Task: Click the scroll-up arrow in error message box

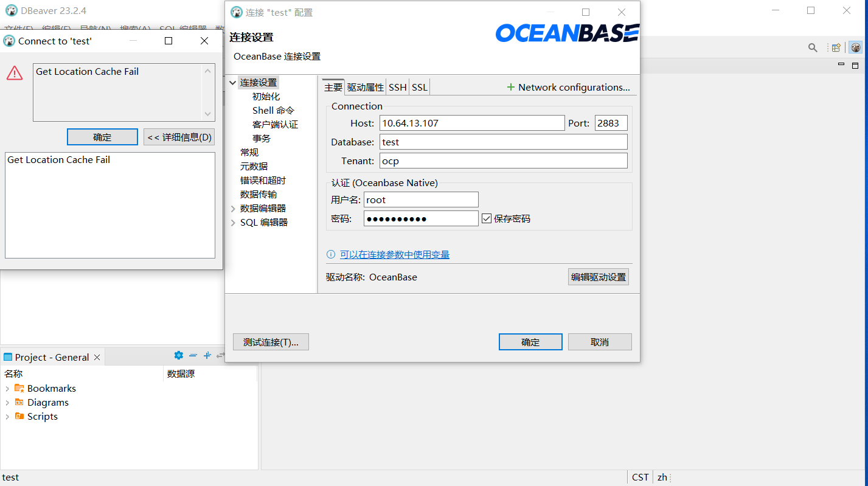Action: (209, 71)
